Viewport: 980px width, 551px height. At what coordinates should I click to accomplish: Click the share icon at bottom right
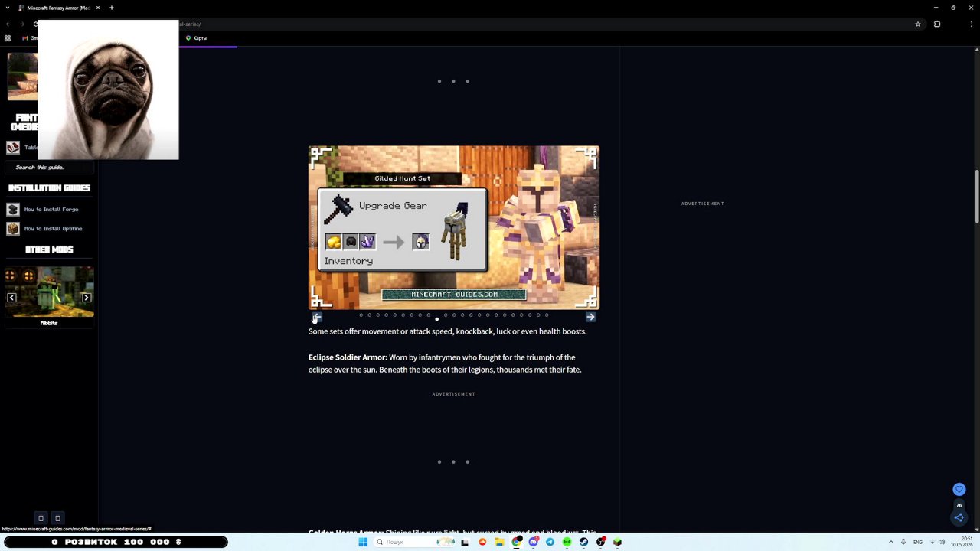959,518
